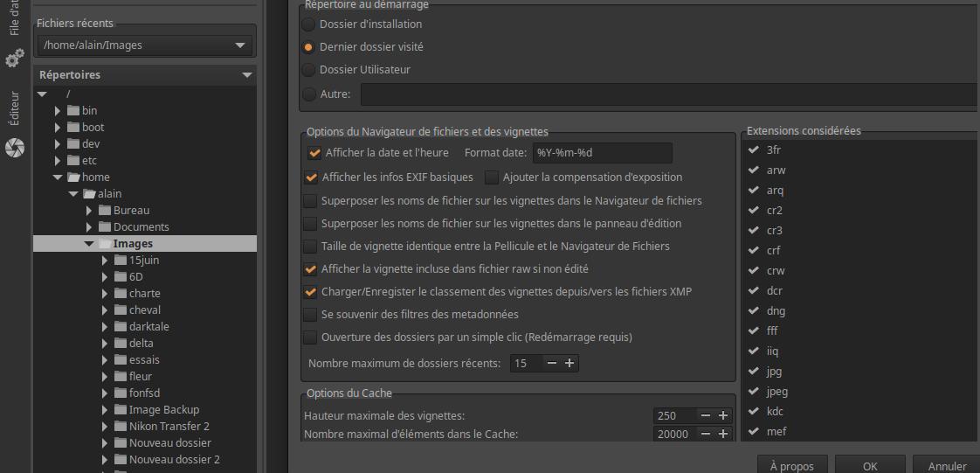The image size is (980, 473).
Task: Click the Nouveau dossier 2 folder icon
Action: coord(121,459)
